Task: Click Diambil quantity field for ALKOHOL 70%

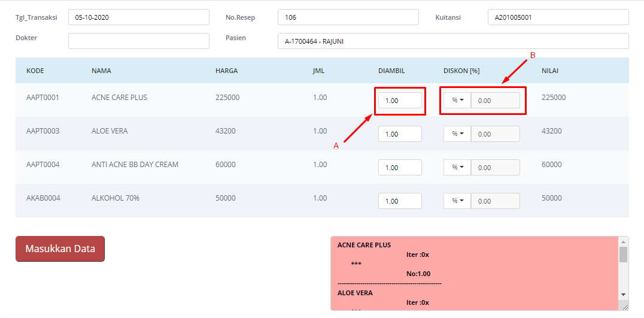Action: (x=400, y=201)
